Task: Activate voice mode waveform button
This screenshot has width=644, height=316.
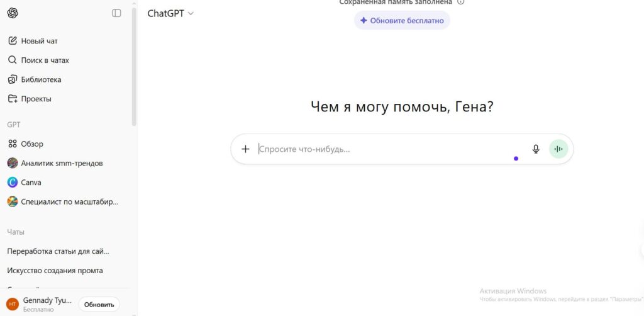Action: coord(558,149)
